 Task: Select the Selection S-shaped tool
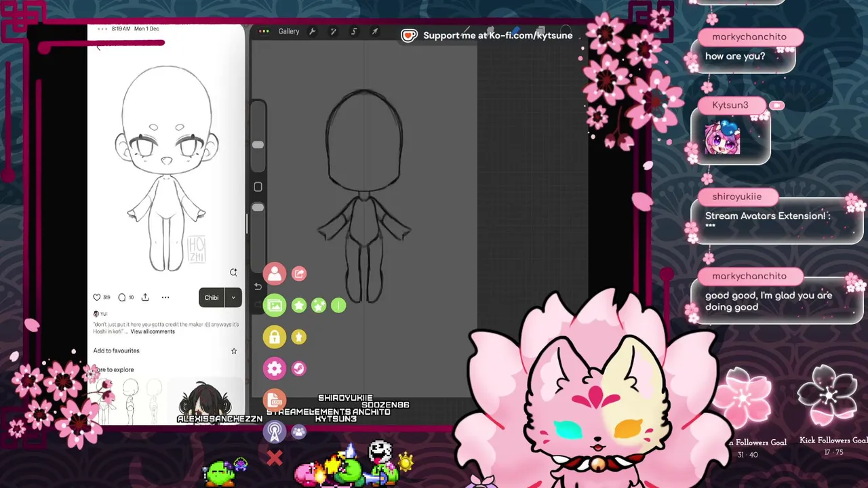354,31
